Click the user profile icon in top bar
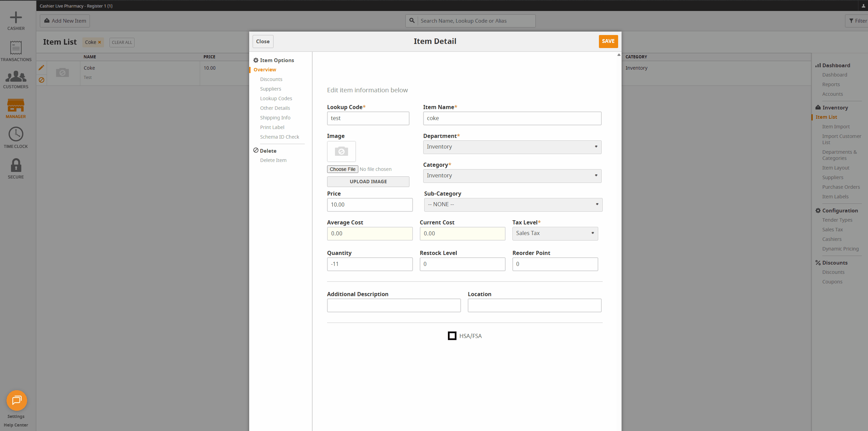The height and width of the screenshot is (431, 868). (x=863, y=6)
